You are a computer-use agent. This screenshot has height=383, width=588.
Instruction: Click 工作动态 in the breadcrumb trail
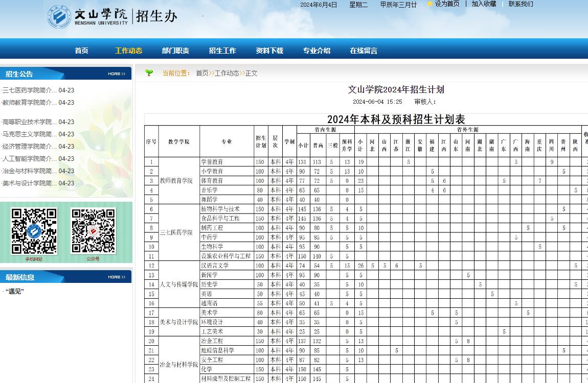[x=227, y=73]
